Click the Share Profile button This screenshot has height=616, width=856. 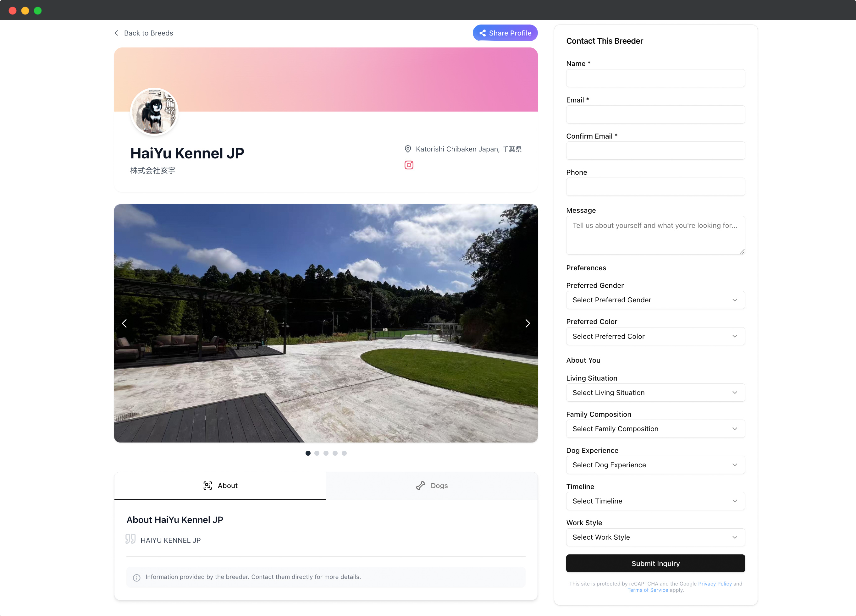click(505, 33)
